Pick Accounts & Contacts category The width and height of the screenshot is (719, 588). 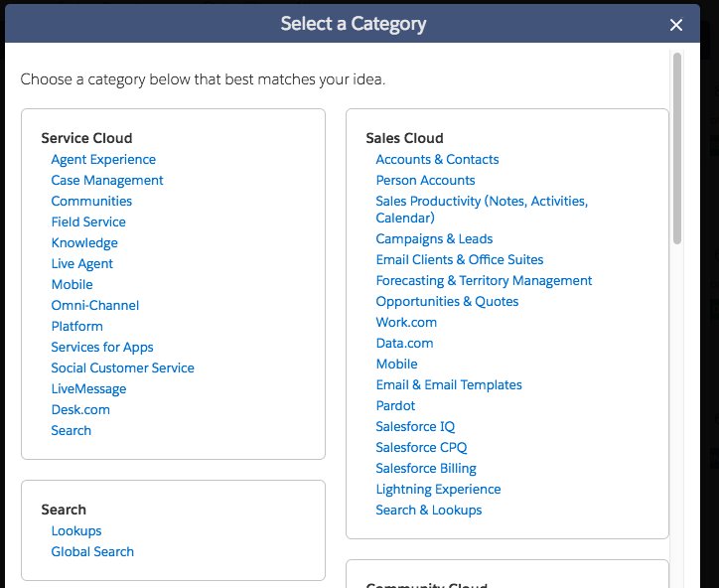437,160
